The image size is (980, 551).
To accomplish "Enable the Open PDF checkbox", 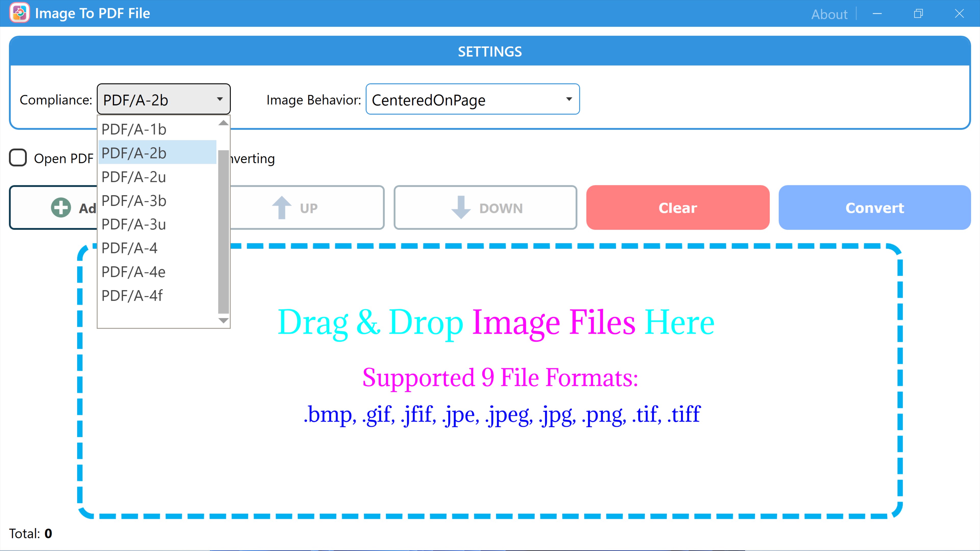I will 18,158.
